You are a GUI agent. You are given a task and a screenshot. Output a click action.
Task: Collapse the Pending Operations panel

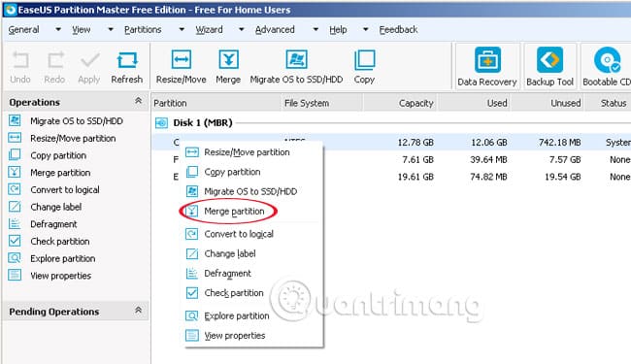(138, 310)
